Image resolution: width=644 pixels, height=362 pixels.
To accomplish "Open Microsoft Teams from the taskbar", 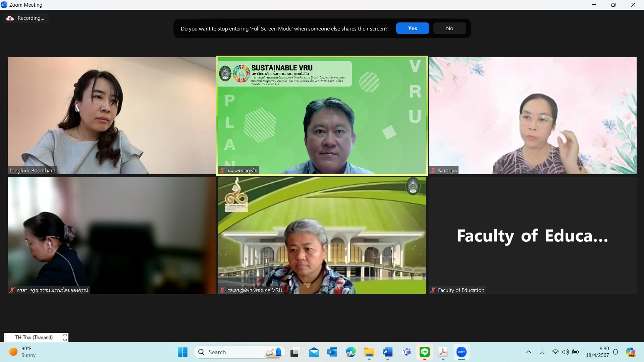I will [x=406, y=352].
